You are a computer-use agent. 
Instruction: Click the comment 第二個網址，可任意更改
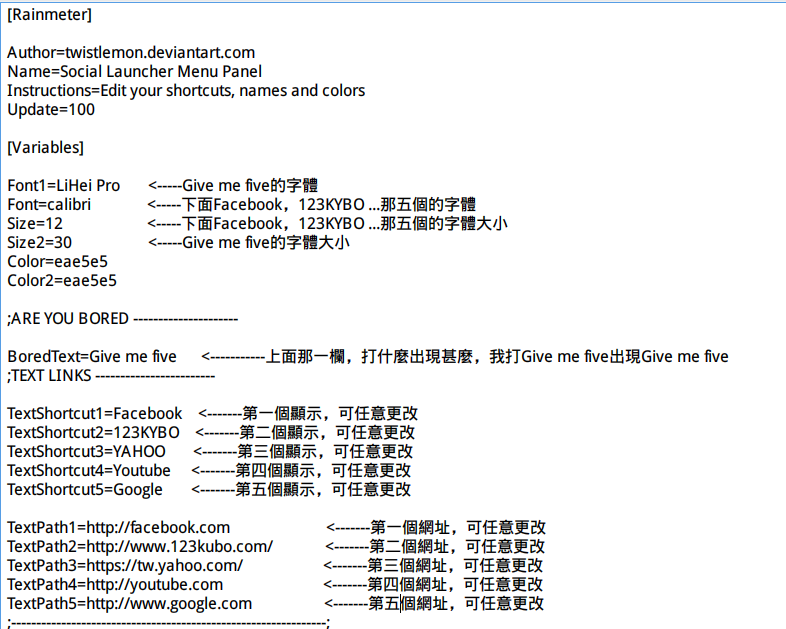coord(435,547)
